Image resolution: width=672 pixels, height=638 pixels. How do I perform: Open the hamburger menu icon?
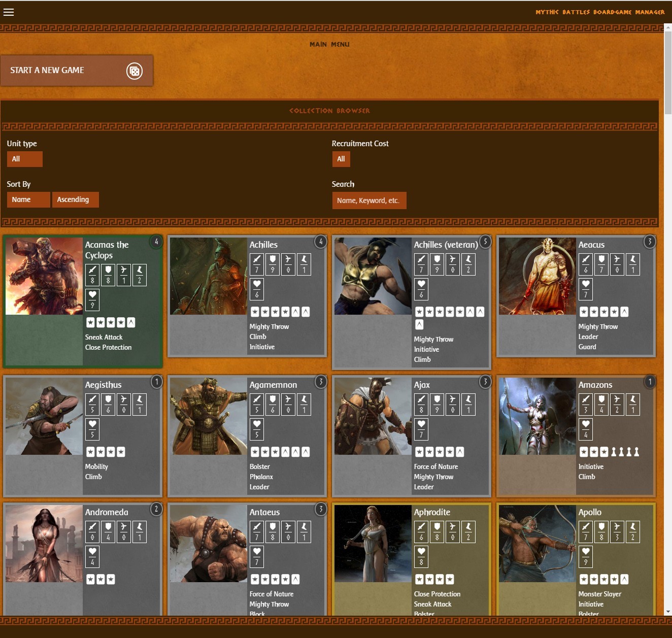9,12
